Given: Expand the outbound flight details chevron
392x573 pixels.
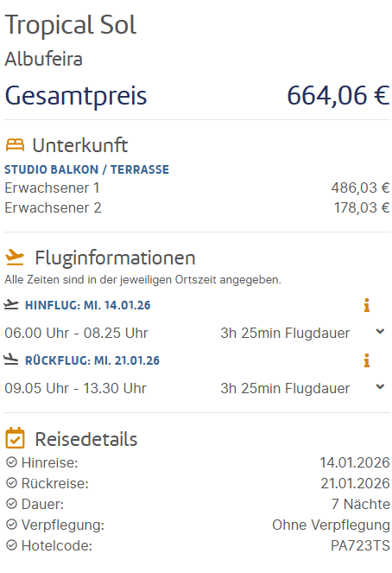Looking at the screenshot, I should [380, 332].
